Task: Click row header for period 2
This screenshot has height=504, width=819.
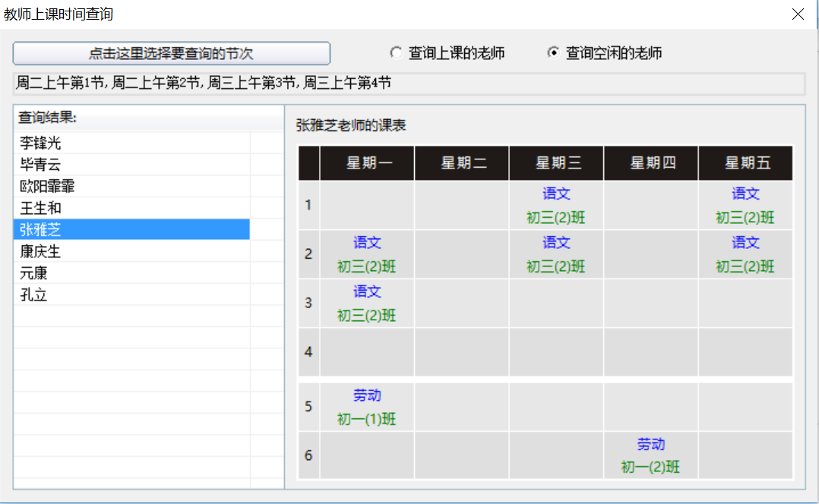Action: coord(308,254)
